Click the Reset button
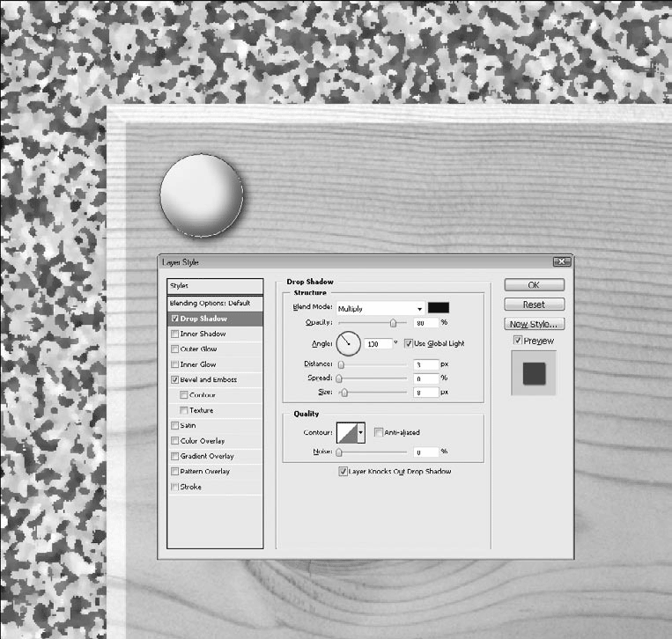 [535, 305]
